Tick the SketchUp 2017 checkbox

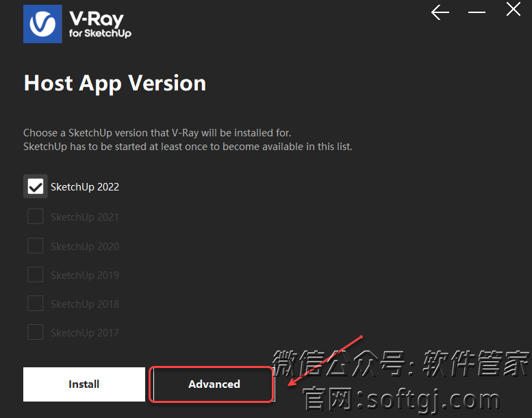coord(36,332)
